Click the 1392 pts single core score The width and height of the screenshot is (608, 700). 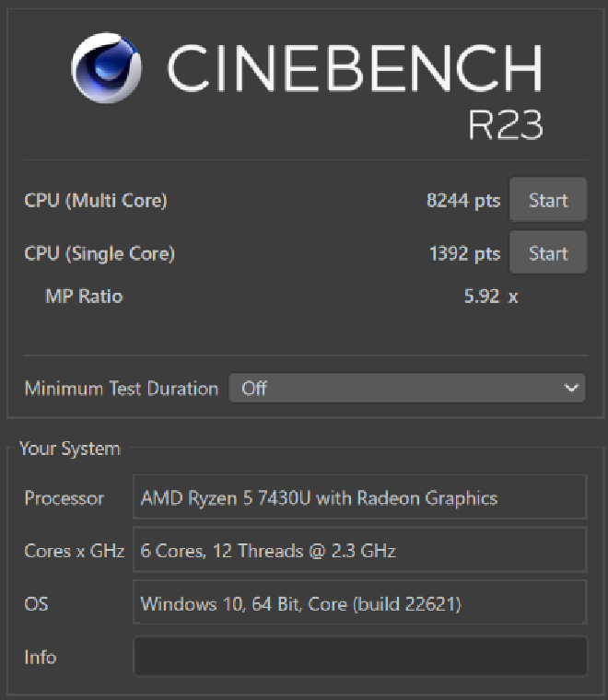[464, 253]
